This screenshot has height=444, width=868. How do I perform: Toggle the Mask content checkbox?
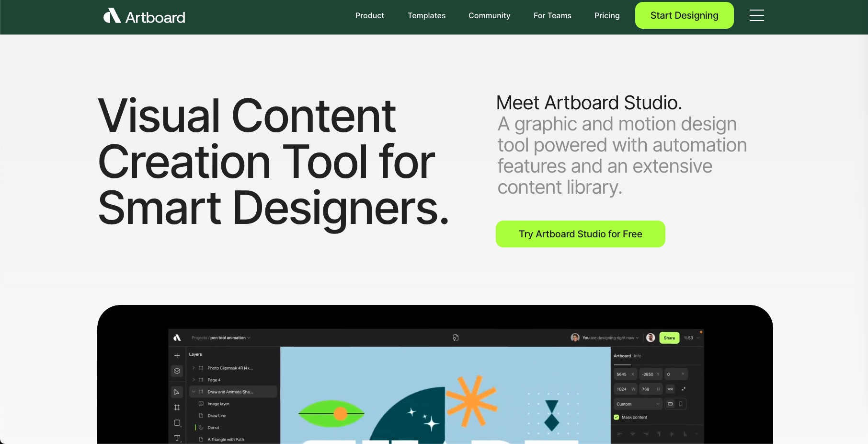pos(617,417)
